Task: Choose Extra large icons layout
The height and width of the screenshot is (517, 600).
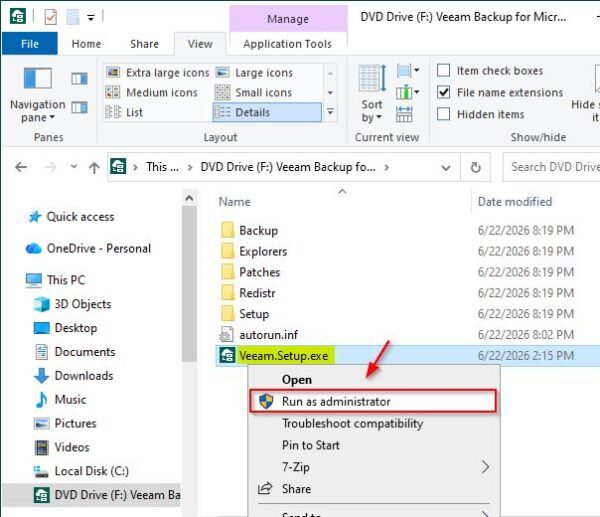Action: 158,72
